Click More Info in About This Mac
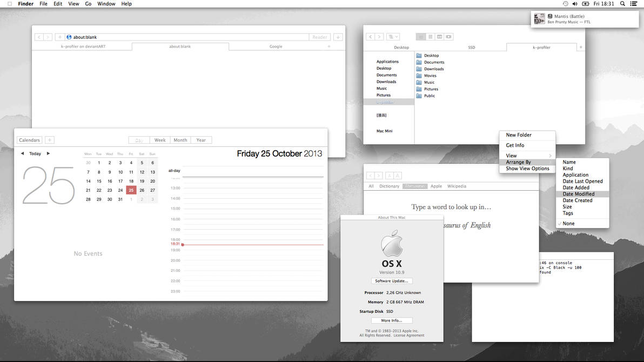This screenshot has height=362, width=644. [391, 320]
